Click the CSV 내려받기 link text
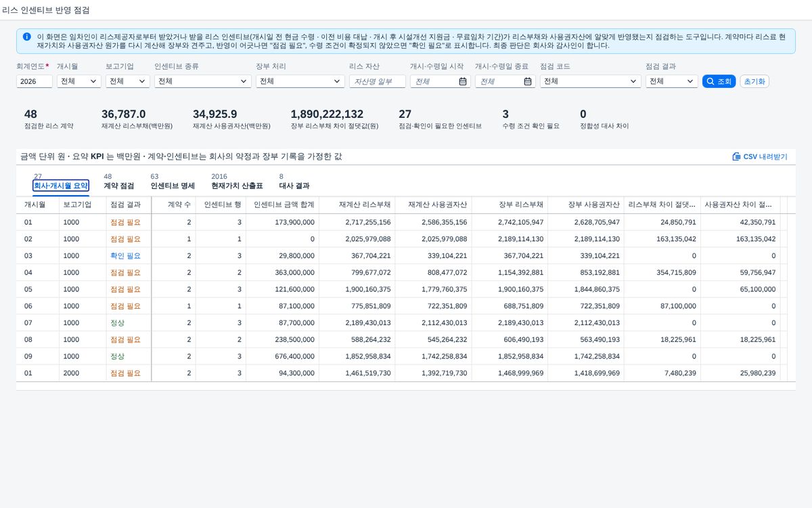This screenshot has width=812, height=508. click(765, 156)
